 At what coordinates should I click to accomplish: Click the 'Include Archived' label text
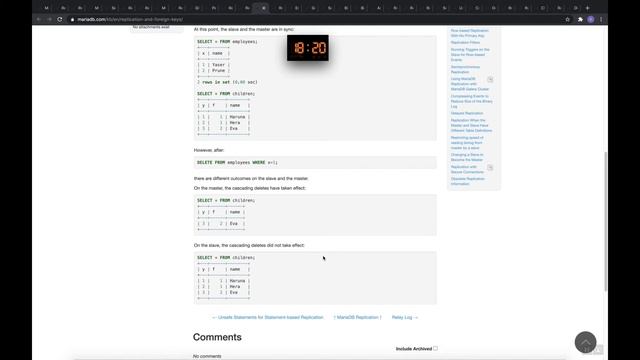[414, 349]
